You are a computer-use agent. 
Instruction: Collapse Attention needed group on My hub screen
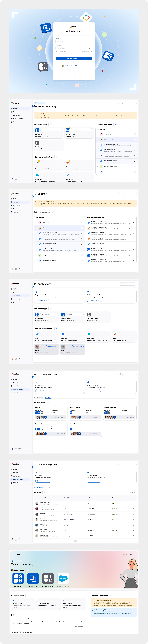[x=97, y=140]
